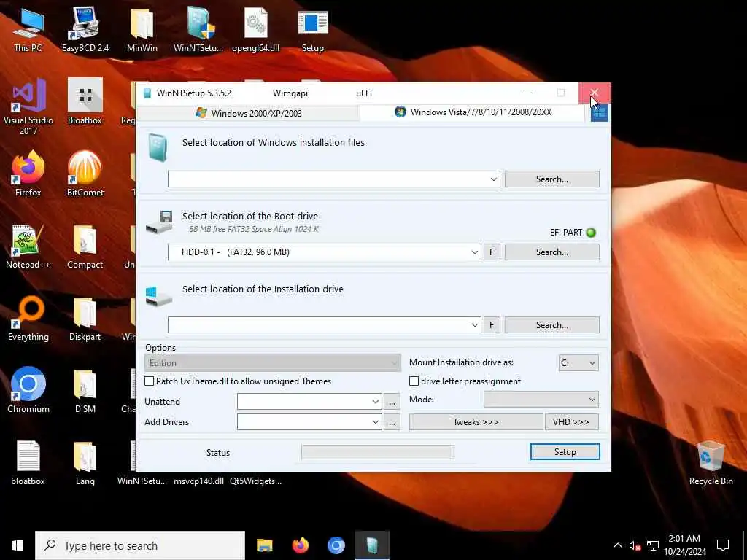Screen dimensions: 747x560
Task: Expand Installation drive dropdown
Action: tap(474, 324)
